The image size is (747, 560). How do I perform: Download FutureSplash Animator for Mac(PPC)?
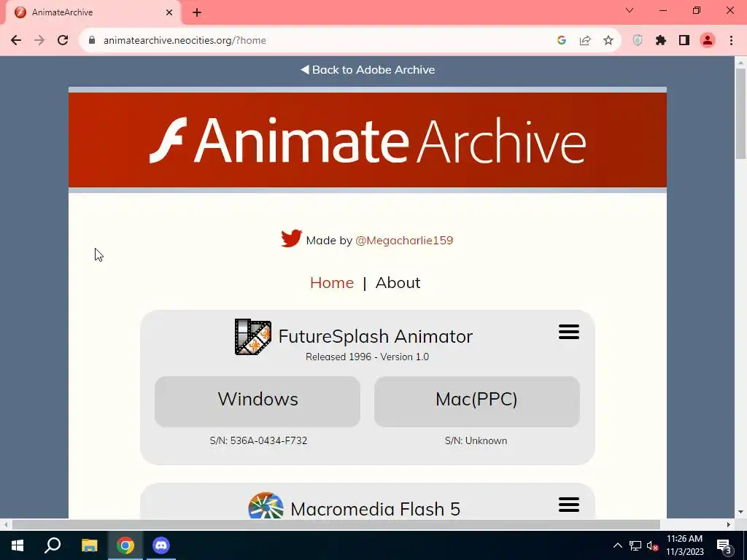coord(477,402)
